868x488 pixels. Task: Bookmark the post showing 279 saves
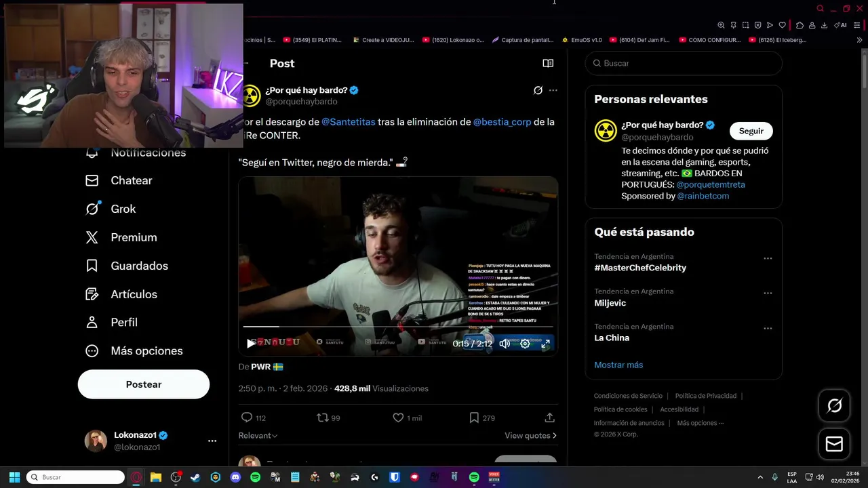[x=474, y=418]
